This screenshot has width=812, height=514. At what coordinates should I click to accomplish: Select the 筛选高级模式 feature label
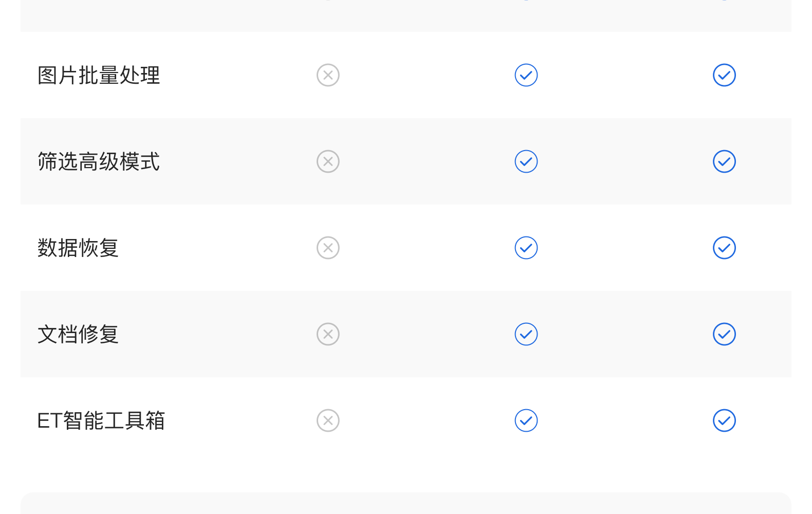[x=99, y=162]
